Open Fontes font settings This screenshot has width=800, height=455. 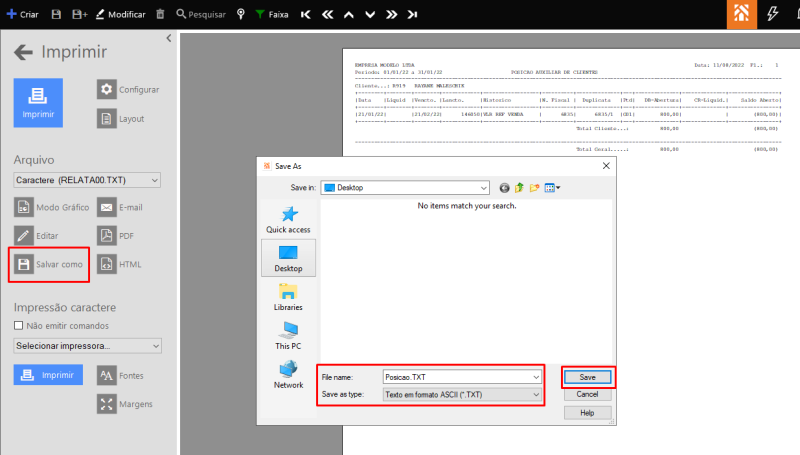click(x=120, y=375)
